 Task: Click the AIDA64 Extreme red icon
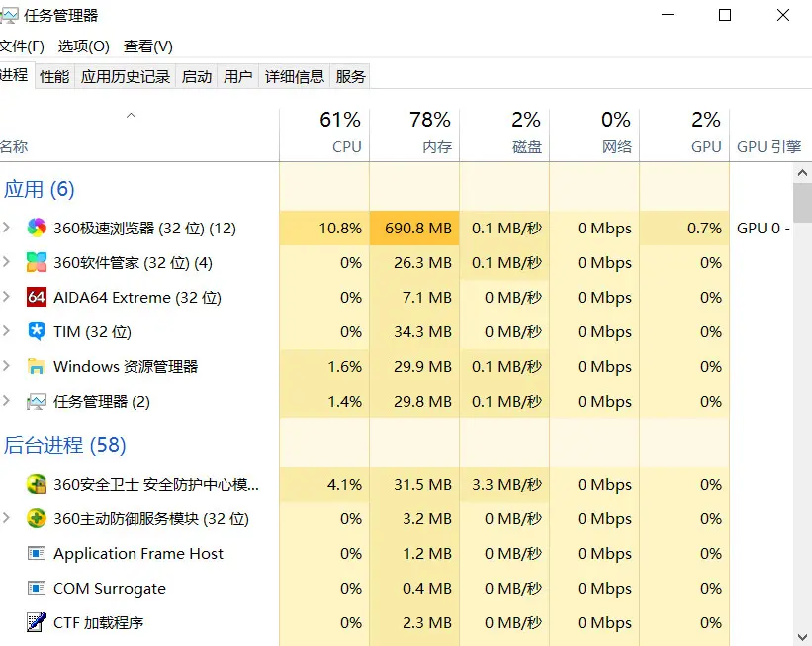point(37,298)
